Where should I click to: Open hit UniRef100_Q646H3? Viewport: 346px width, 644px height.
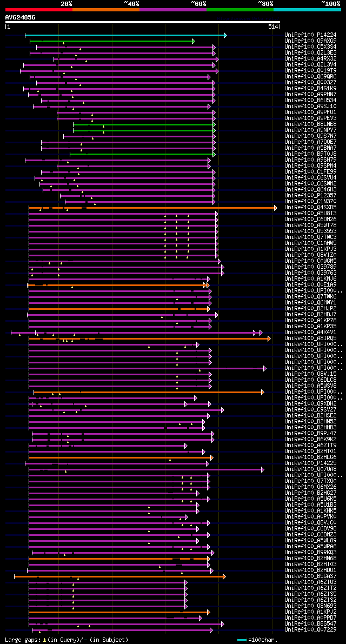click(310, 190)
